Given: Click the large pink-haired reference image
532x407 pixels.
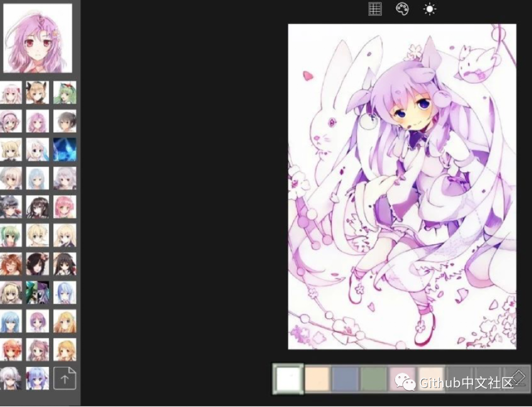Looking at the screenshot, I should [x=37, y=38].
